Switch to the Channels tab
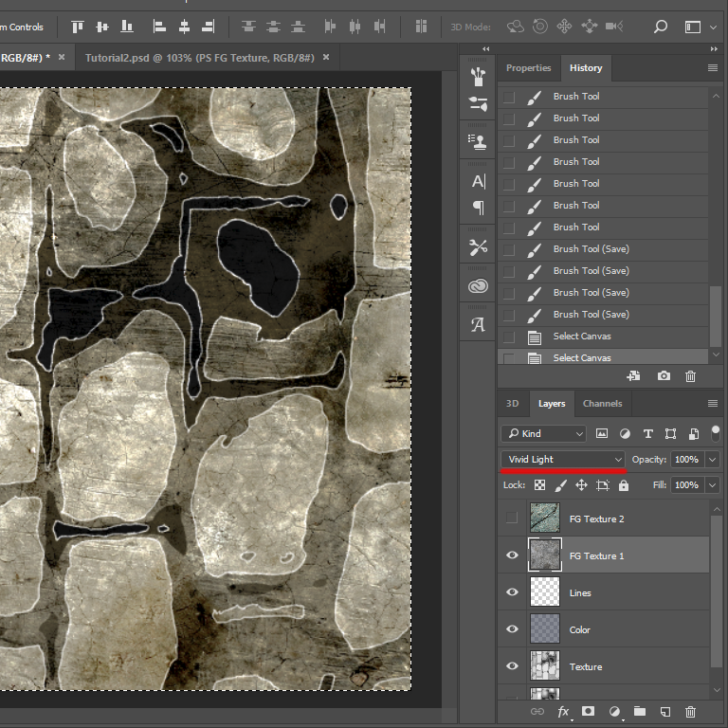 pos(602,404)
